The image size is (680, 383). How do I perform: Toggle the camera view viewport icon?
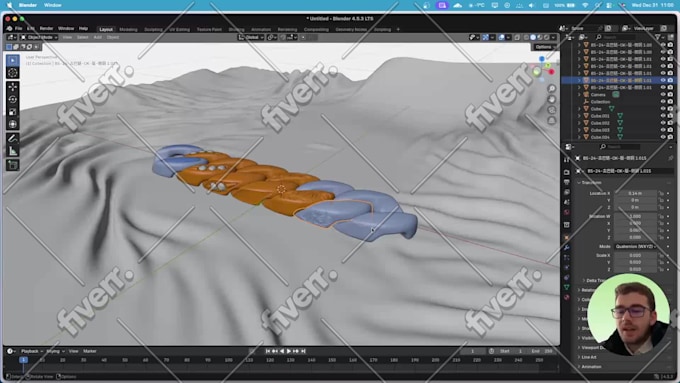tap(552, 110)
